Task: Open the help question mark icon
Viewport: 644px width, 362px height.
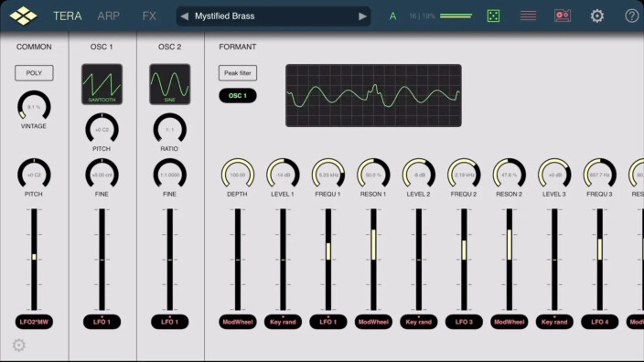Action: pos(632,16)
